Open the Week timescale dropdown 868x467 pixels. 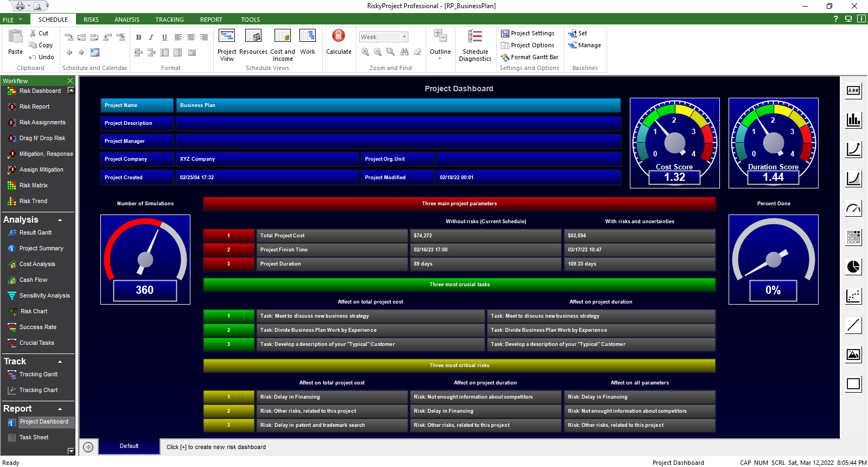404,37
